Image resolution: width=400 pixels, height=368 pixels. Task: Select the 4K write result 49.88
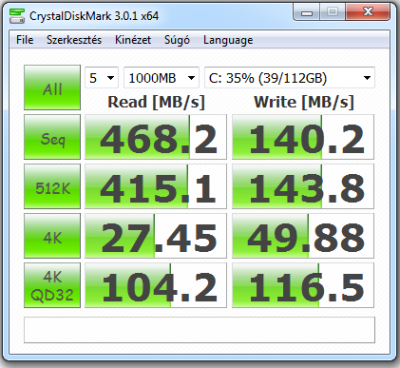(303, 236)
